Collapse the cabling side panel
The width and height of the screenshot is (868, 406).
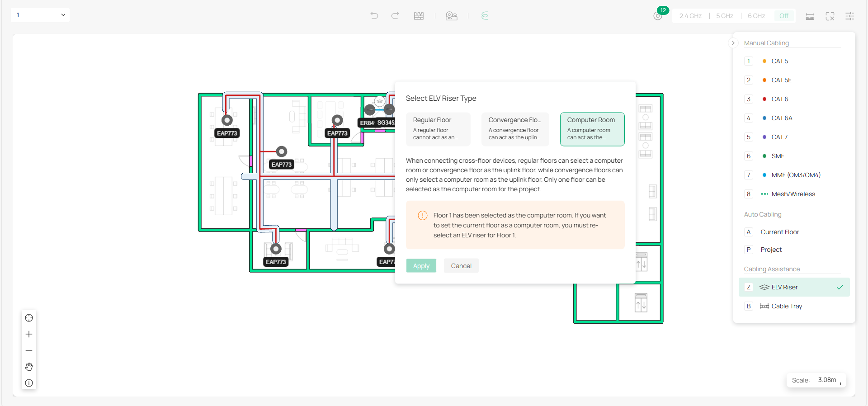pyautogui.click(x=733, y=43)
